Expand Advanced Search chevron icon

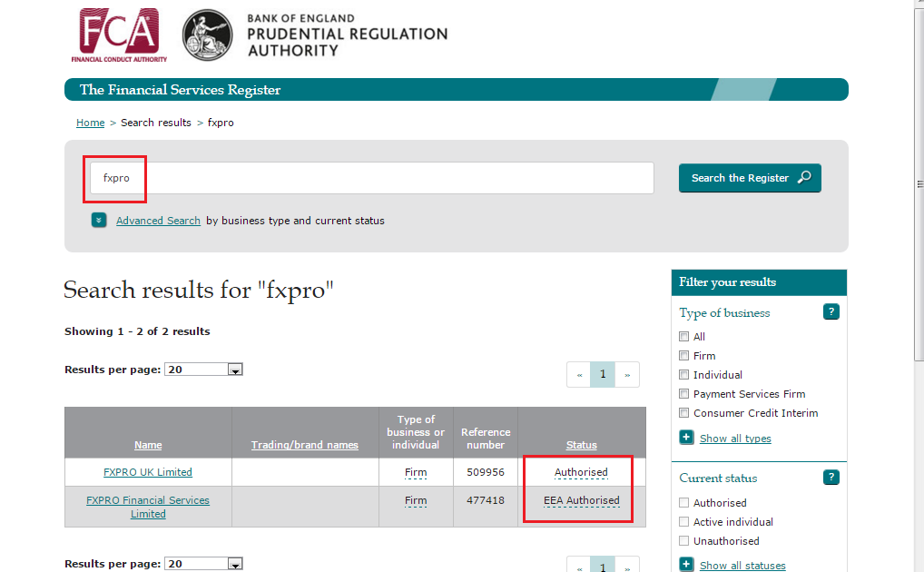(99, 220)
